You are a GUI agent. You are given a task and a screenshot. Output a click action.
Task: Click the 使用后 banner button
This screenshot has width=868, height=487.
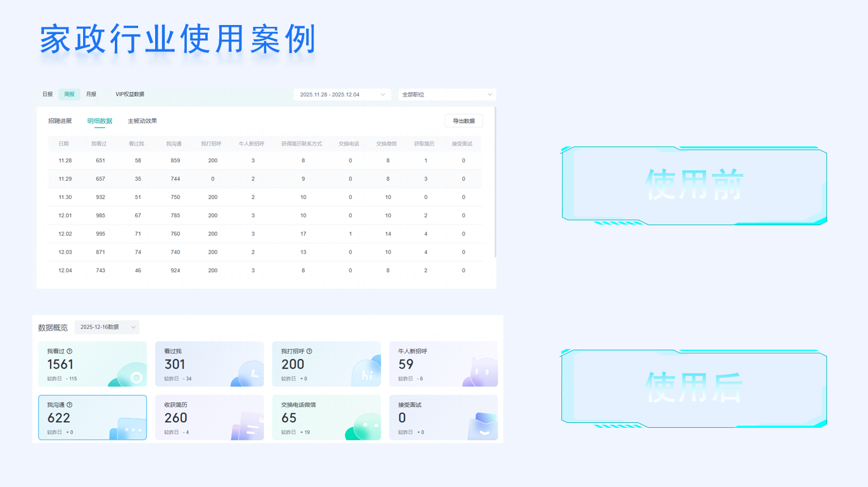pyautogui.click(x=694, y=388)
